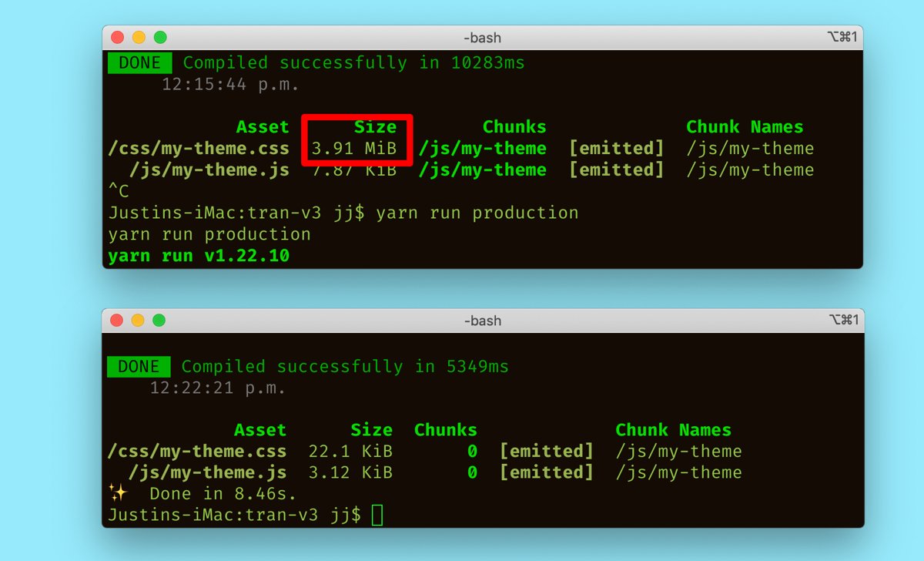924x561 pixels.
Task: Minimize the bottom bash window
Action: click(x=138, y=320)
